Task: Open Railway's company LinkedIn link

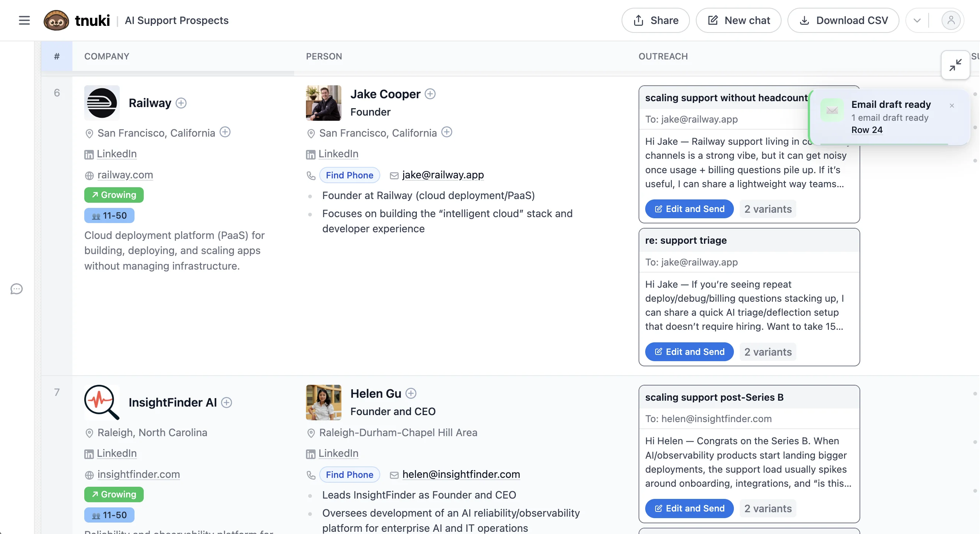Action: click(116, 154)
